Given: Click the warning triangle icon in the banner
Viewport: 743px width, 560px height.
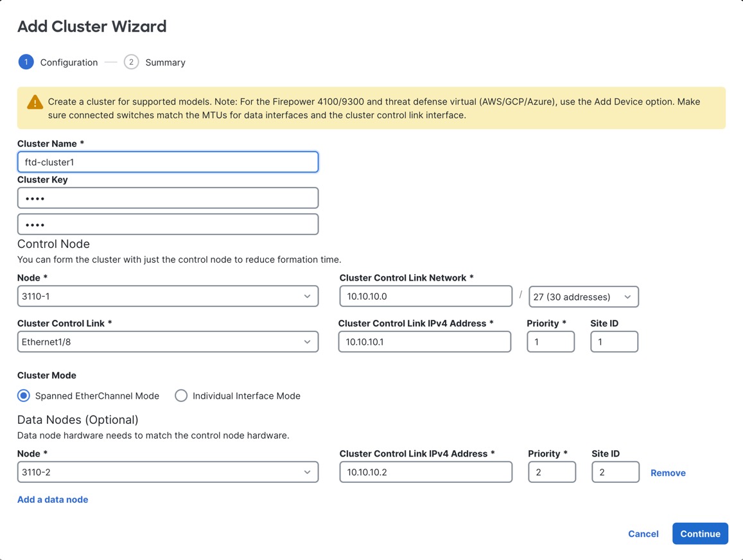Looking at the screenshot, I should pos(34,101).
